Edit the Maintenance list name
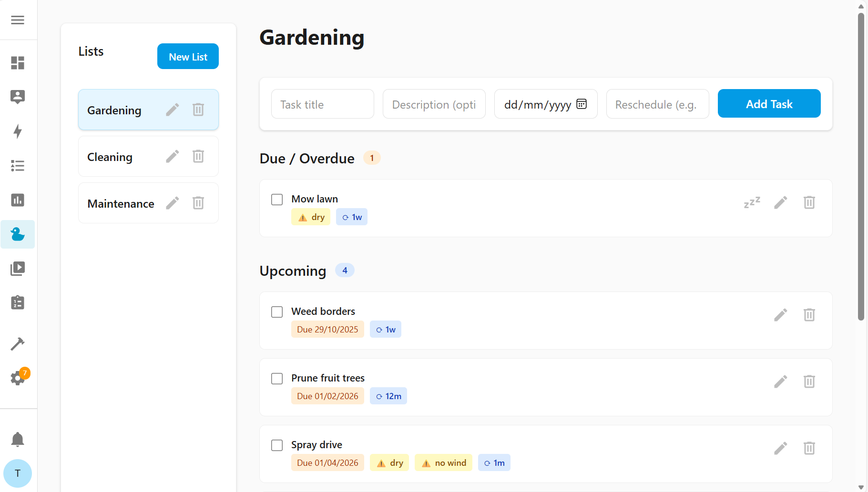 click(x=173, y=203)
